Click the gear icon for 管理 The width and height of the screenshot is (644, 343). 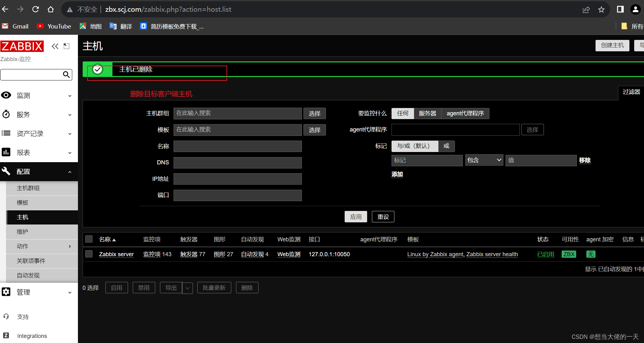click(6, 292)
